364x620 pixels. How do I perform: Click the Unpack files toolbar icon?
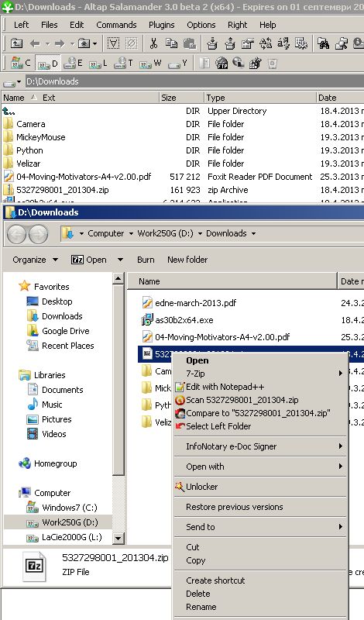pyautogui.click(x=230, y=43)
